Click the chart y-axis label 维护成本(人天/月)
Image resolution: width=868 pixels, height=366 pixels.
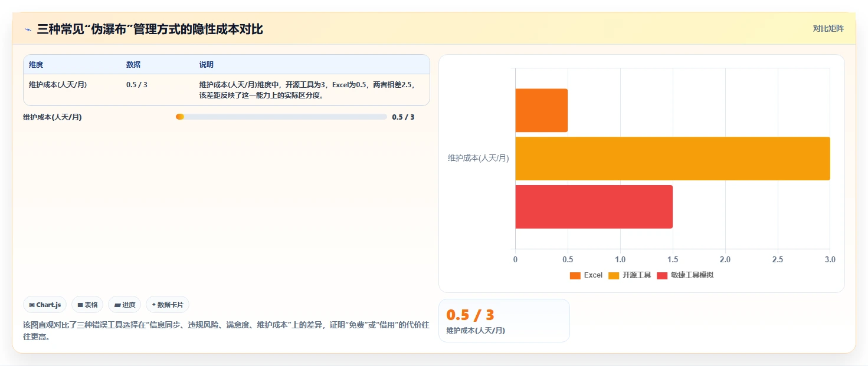pos(478,158)
